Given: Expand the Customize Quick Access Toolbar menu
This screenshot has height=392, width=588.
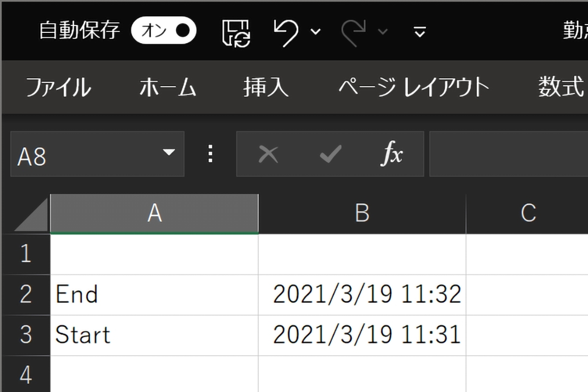Looking at the screenshot, I should coord(419,32).
